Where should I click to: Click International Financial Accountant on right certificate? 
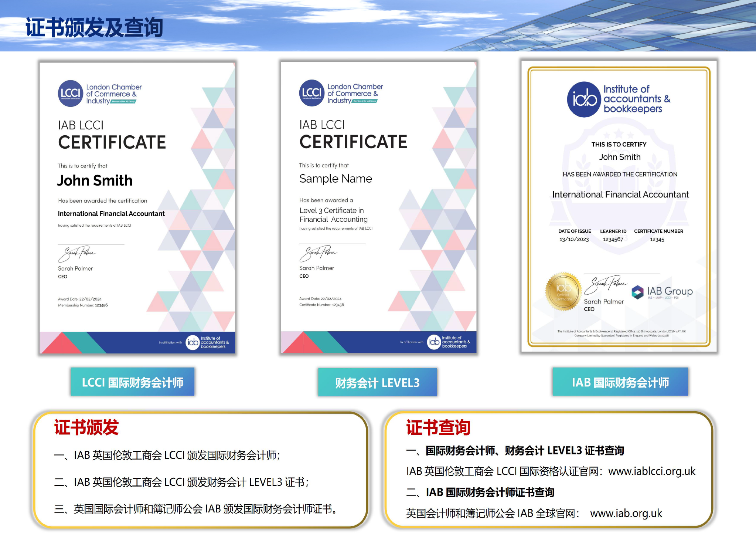[x=620, y=194]
